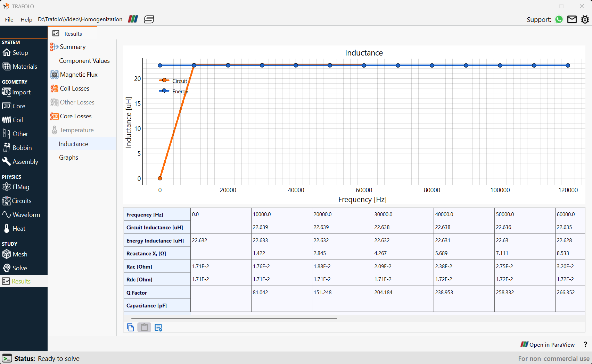The height and width of the screenshot is (364, 592).
Task: Open the Setup section in sidebar
Action: point(16,53)
